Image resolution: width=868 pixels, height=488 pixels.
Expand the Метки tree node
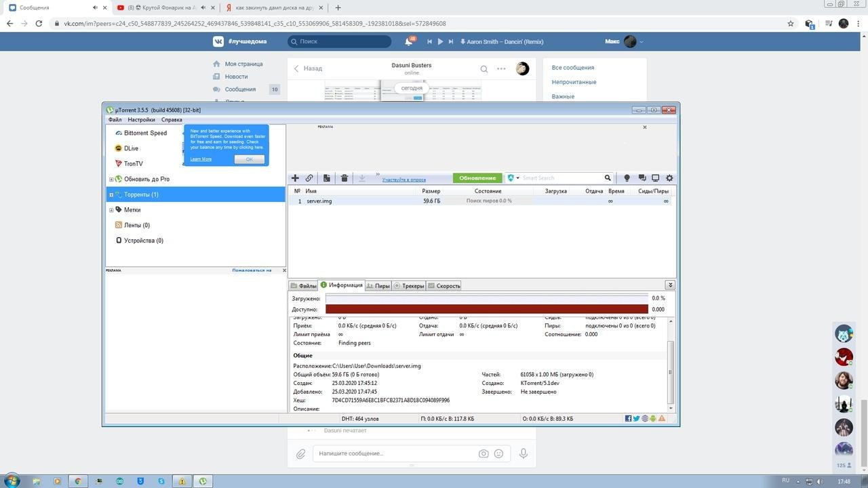(x=111, y=210)
